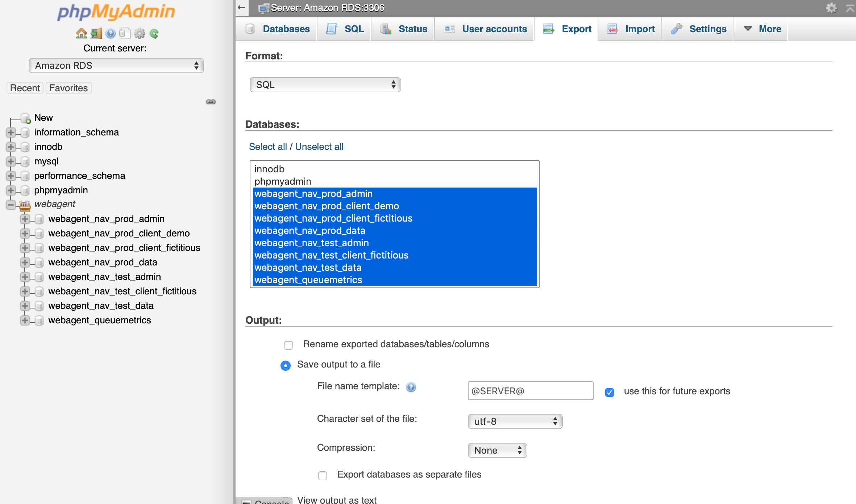Screen dimensions: 856x504
Task: Open the More tab menu
Action: 761,29
